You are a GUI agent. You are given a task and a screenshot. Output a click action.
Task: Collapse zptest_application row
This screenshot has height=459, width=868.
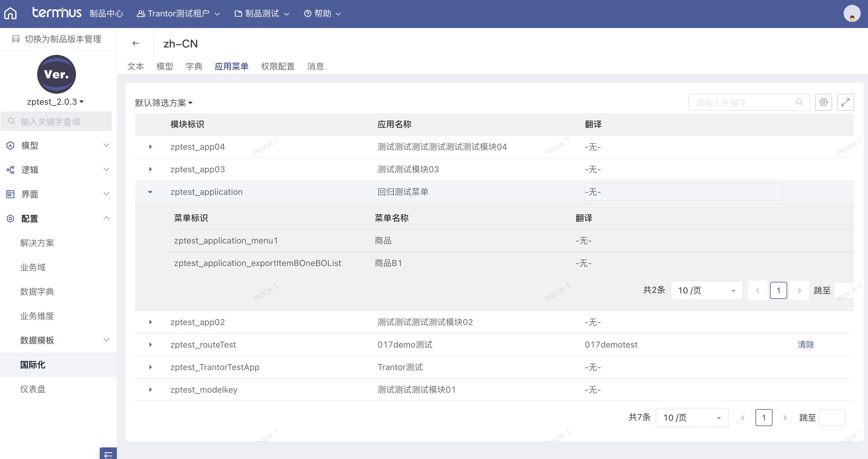tap(150, 192)
